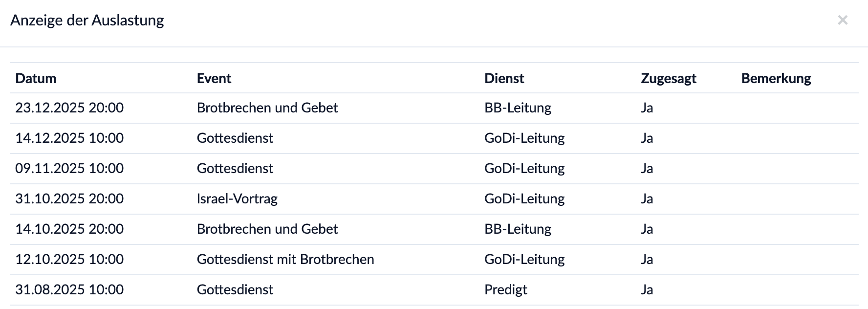Screen dimensions: 868x309
Task: Select the Brotbrechen und Gebet event on 23.12.2025
Action: [x=267, y=108]
